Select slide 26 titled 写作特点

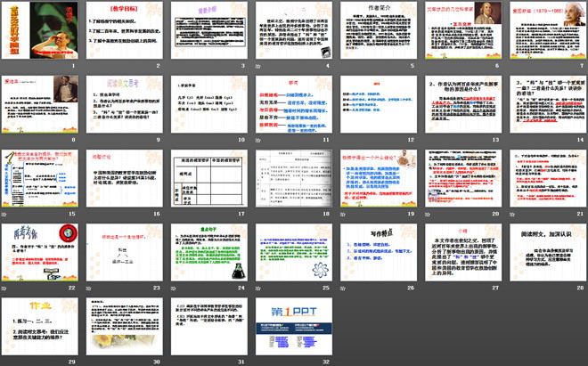pyautogui.click(x=379, y=252)
